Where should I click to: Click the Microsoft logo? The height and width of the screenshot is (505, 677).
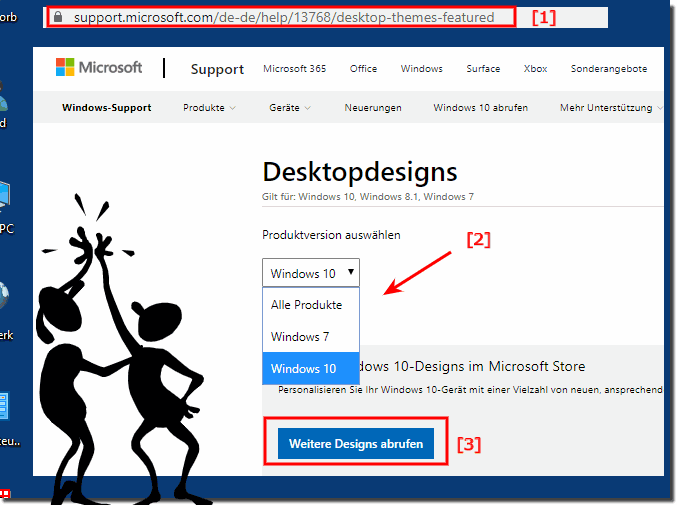click(x=98, y=67)
